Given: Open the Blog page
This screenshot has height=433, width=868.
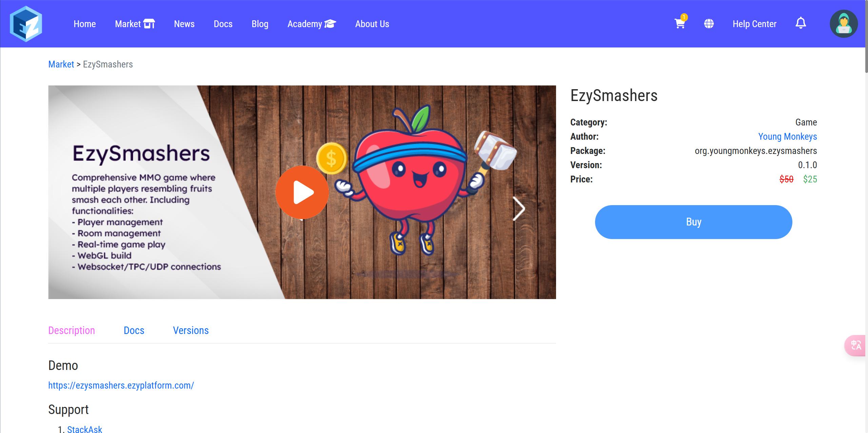Looking at the screenshot, I should tap(260, 24).
